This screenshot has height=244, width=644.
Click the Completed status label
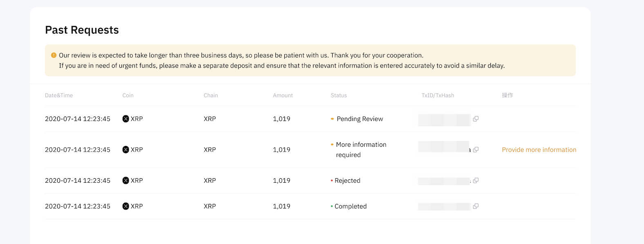351,206
